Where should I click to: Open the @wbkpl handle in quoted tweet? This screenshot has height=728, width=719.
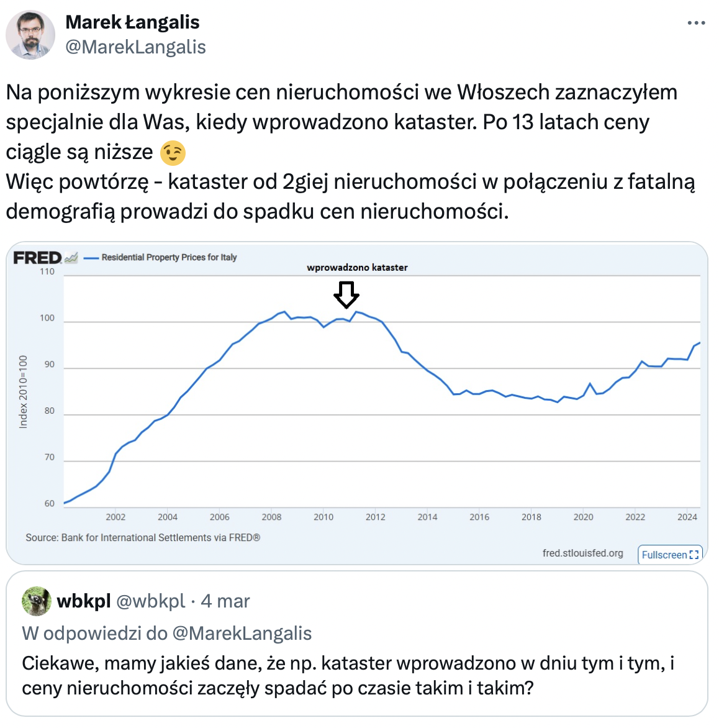150,601
